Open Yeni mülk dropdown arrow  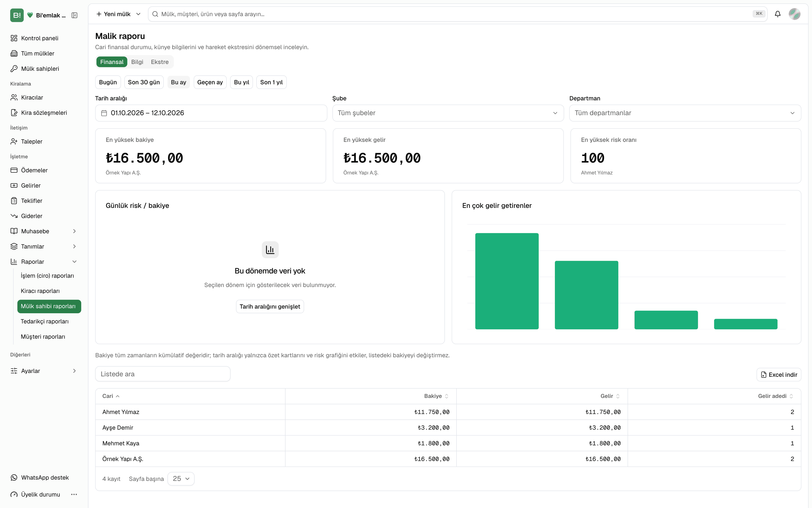pos(138,14)
